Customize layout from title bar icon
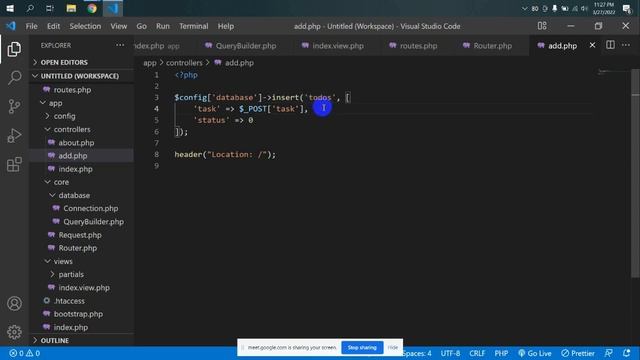The height and width of the screenshot is (360, 640). coord(542,26)
